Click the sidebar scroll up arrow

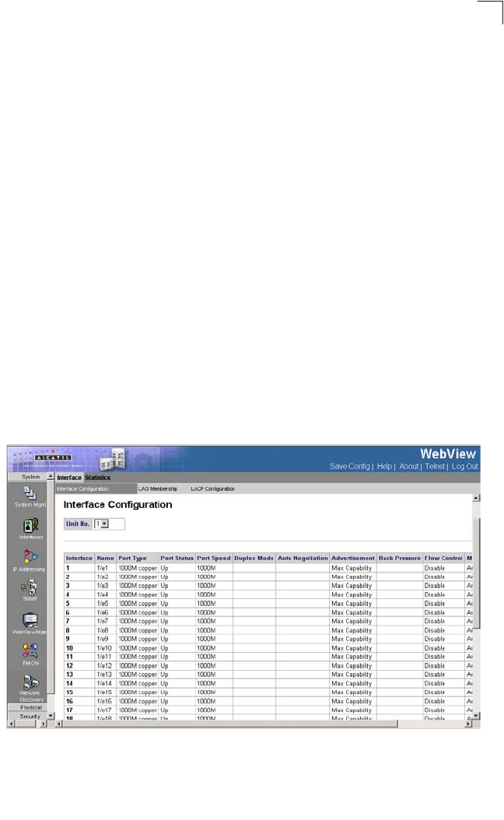click(51, 476)
